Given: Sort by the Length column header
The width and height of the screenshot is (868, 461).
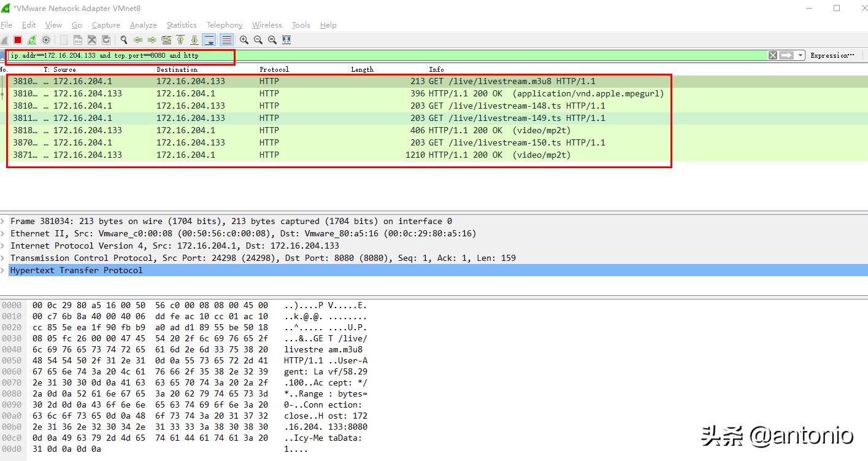Looking at the screenshot, I should click(x=388, y=69).
